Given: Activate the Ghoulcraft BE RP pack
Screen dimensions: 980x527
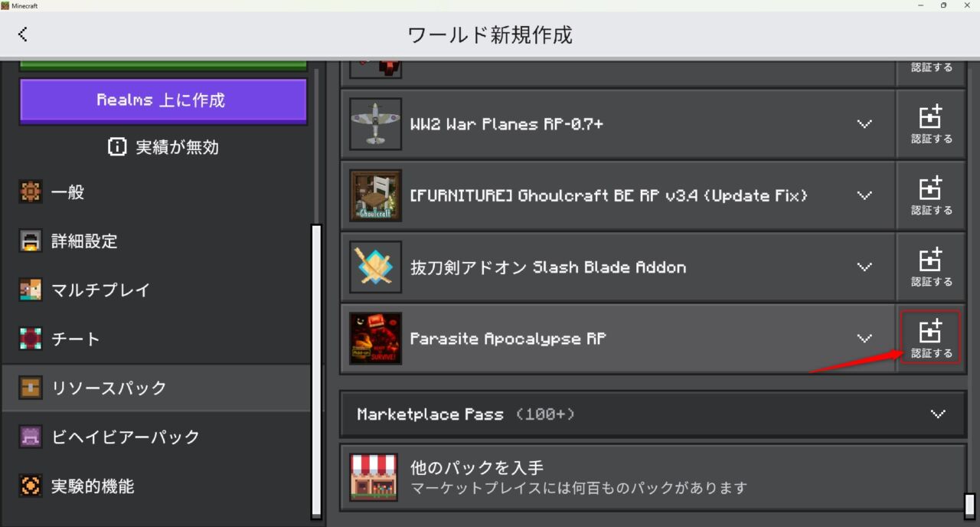Looking at the screenshot, I should [x=931, y=195].
